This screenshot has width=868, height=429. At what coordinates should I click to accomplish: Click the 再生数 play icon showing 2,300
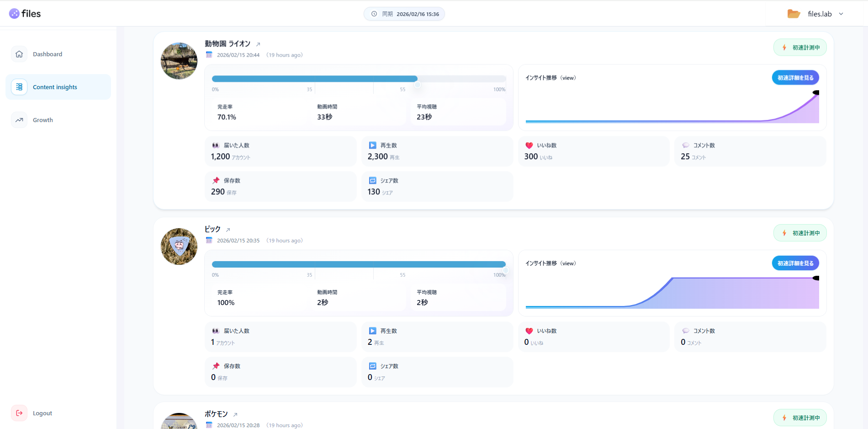pos(373,145)
